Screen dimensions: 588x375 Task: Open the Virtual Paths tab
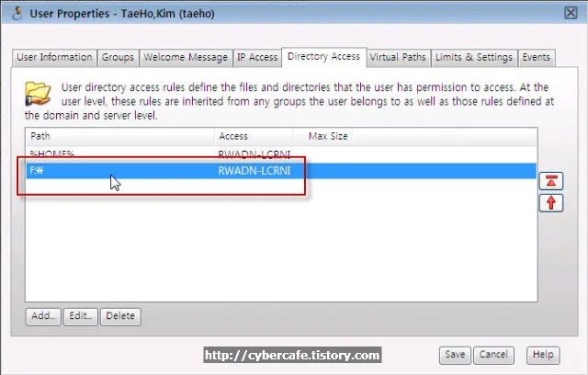398,57
